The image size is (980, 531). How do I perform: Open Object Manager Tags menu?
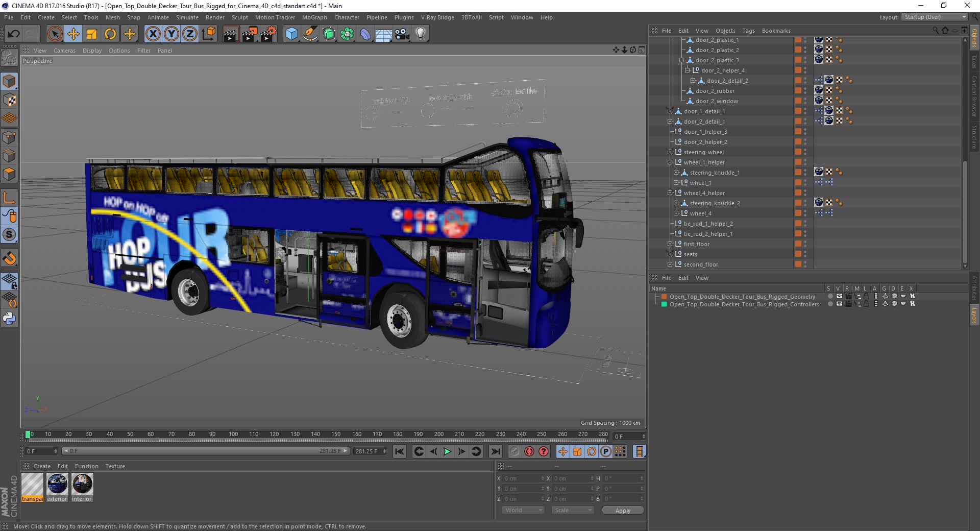[x=748, y=31]
